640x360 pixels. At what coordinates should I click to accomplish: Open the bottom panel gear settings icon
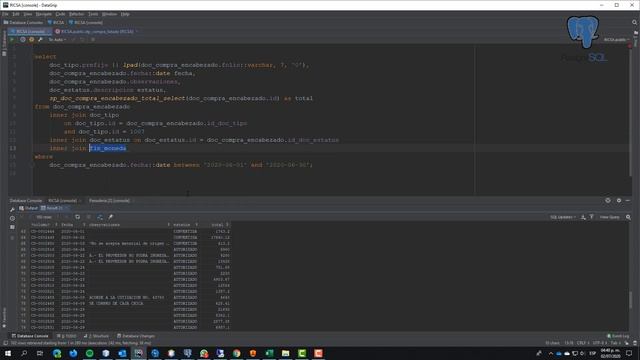click(x=619, y=200)
